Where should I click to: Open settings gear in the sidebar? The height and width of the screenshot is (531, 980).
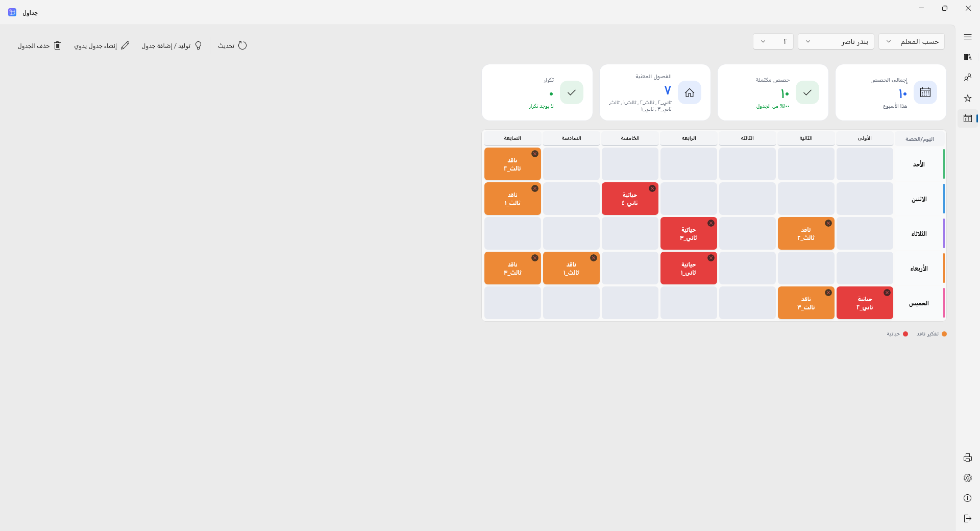967,478
